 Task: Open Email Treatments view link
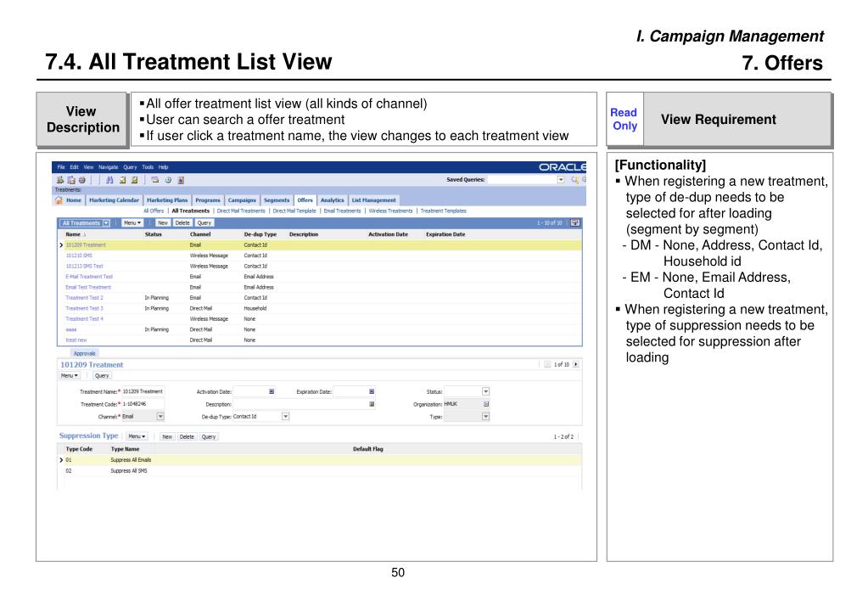click(x=342, y=211)
